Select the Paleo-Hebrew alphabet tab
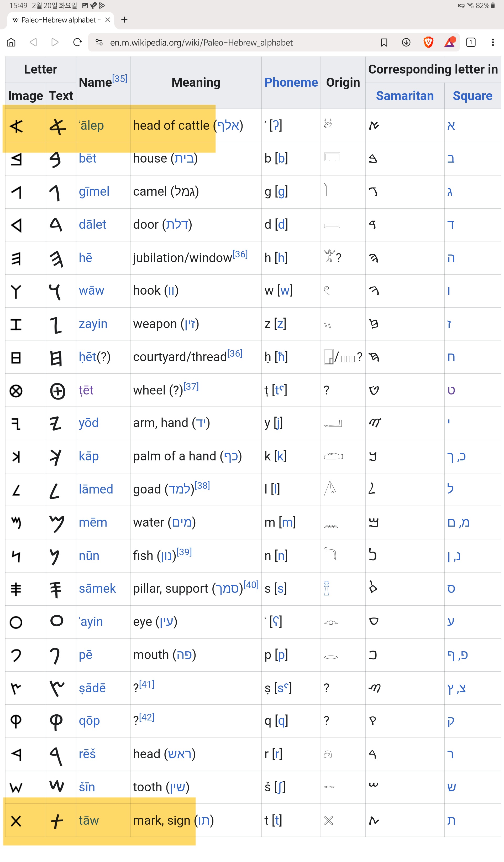 (x=58, y=20)
